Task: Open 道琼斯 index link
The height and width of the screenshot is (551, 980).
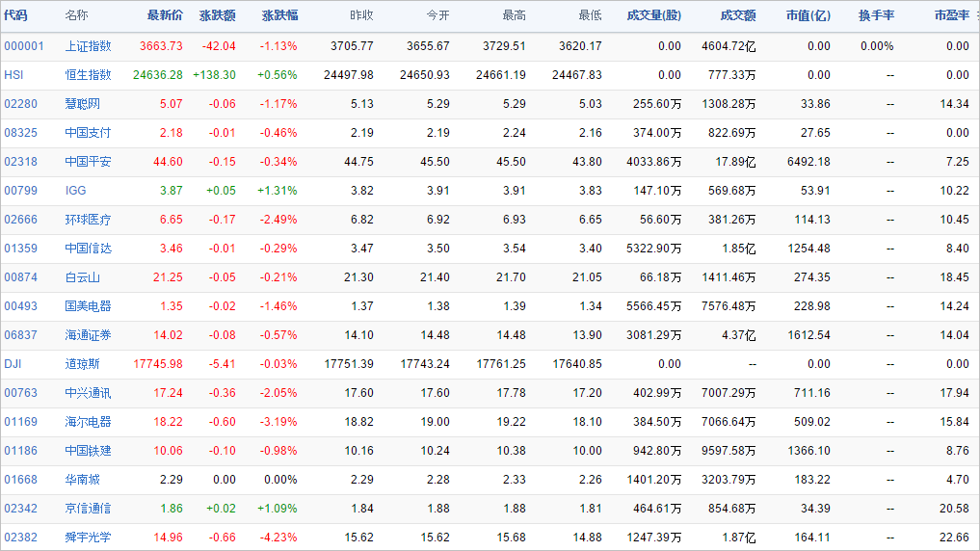Action: click(x=83, y=363)
